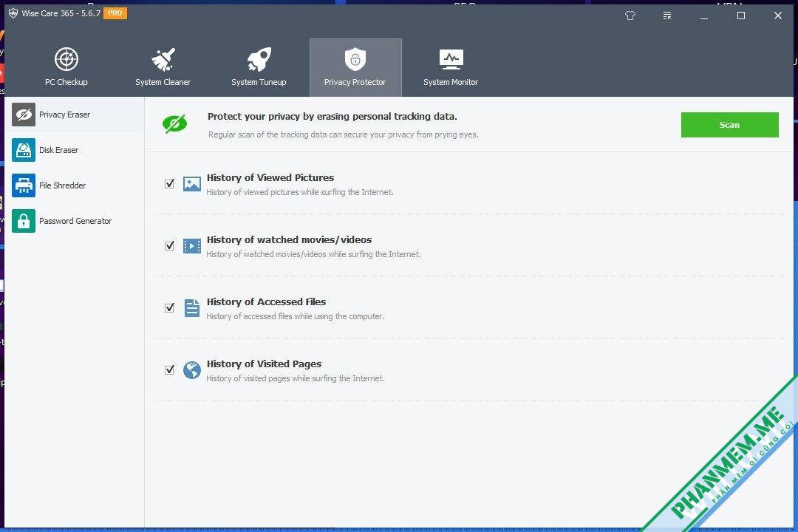Click the Privacy Protector shield icon
The height and width of the screenshot is (532, 798).
pos(355,59)
